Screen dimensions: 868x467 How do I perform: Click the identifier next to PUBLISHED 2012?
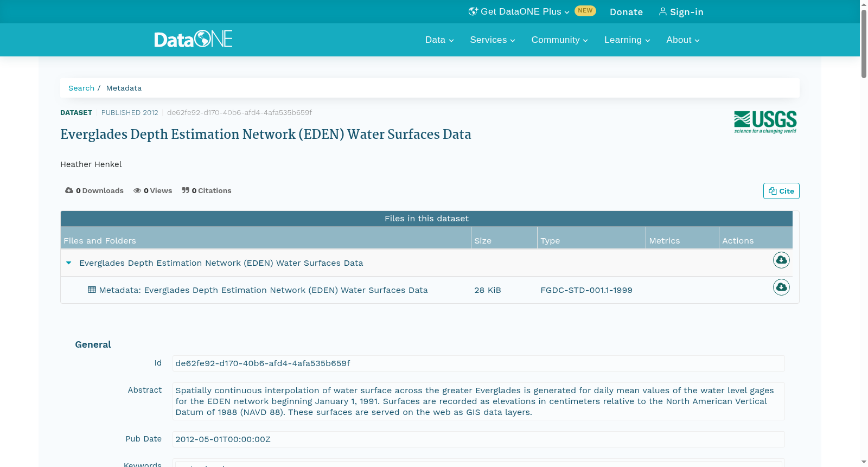tap(239, 113)
